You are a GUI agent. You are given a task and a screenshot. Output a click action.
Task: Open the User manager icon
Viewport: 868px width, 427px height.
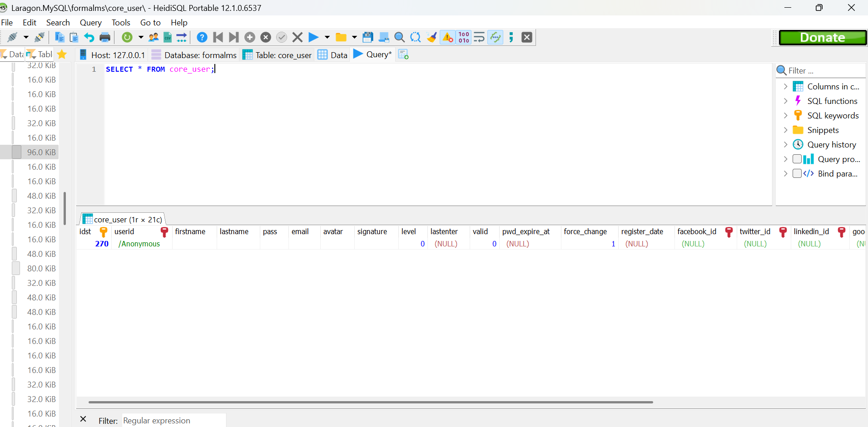point(154,37)
